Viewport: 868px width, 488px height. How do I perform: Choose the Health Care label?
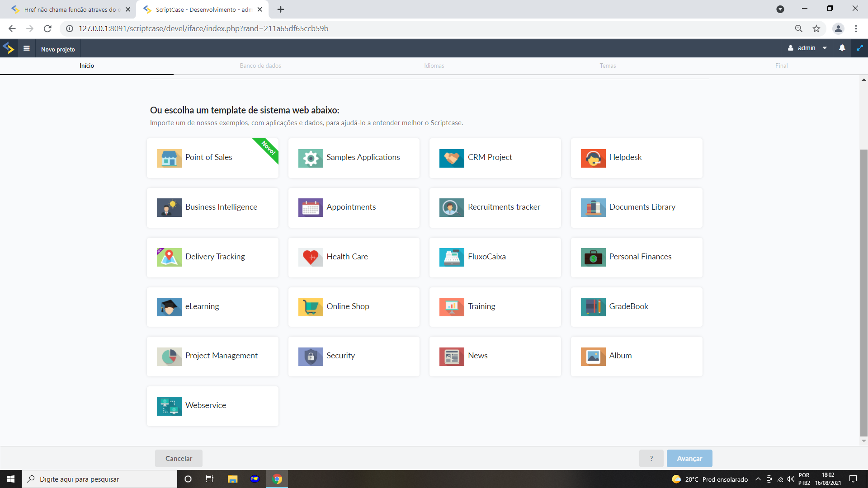click(347, 257)
